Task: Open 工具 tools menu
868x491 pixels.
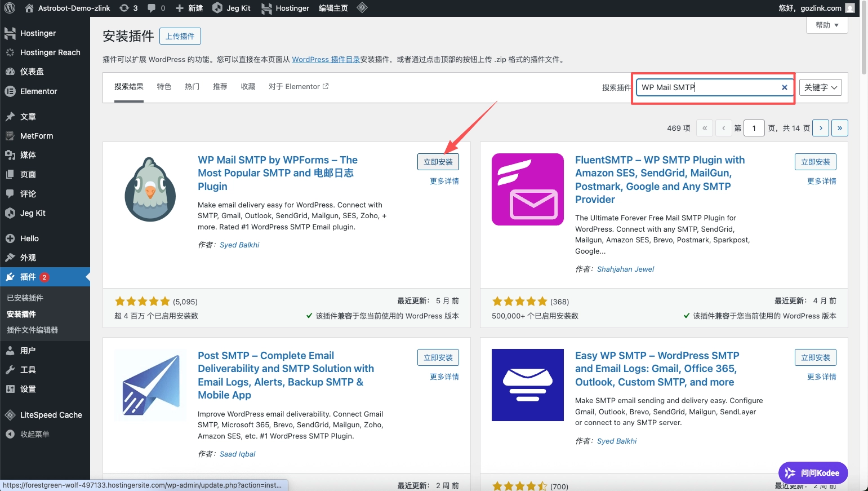Action: [45, 370]
